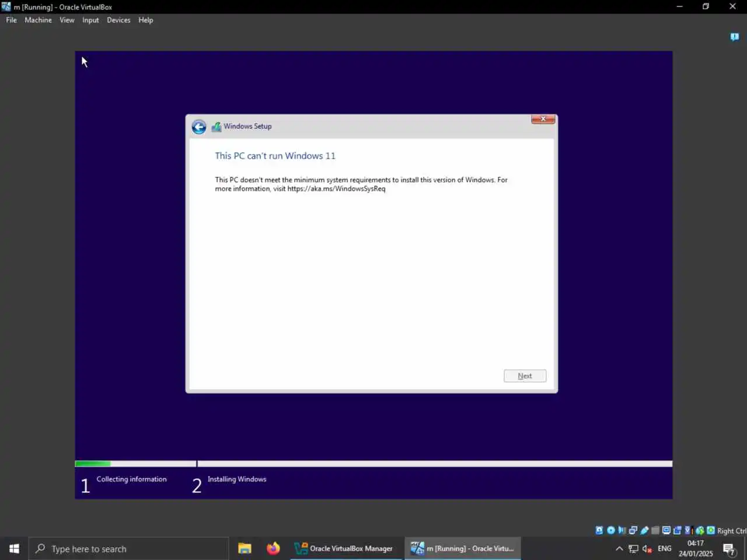Open the Machine menu

38,20
